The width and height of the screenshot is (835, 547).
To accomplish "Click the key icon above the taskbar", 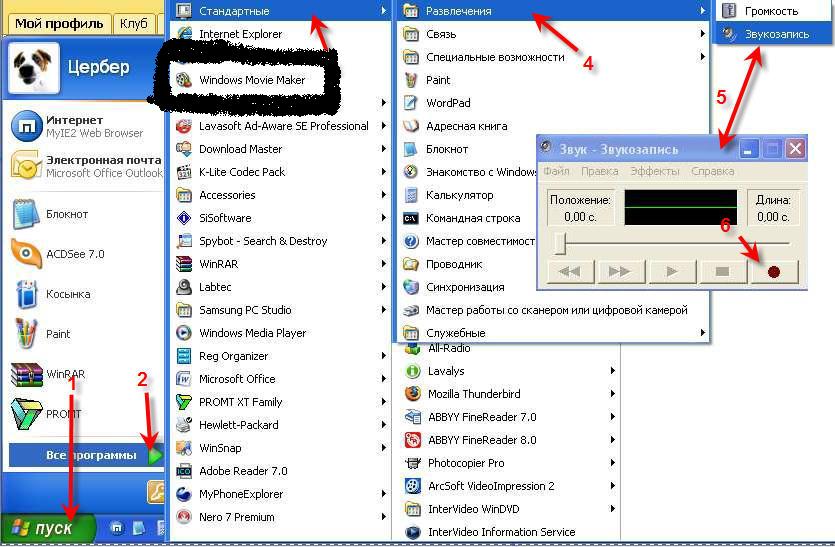I will tap(155, 492).
